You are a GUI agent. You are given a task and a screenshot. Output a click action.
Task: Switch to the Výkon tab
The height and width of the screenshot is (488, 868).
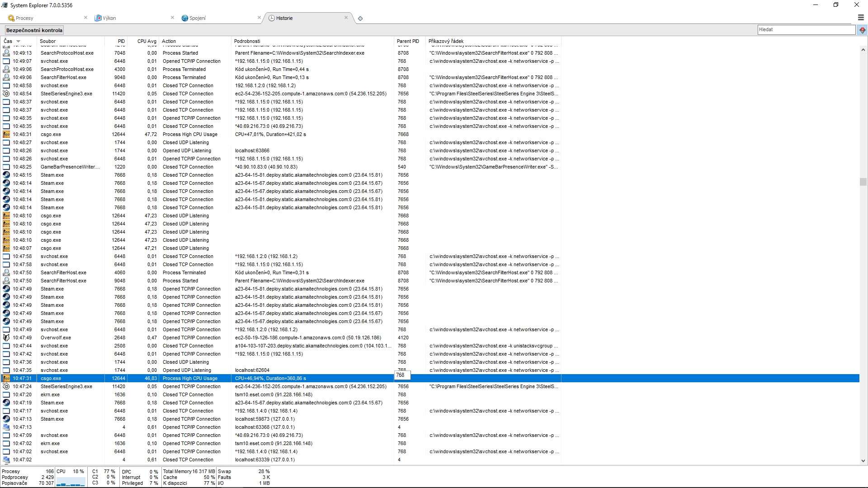pos(109,18)
